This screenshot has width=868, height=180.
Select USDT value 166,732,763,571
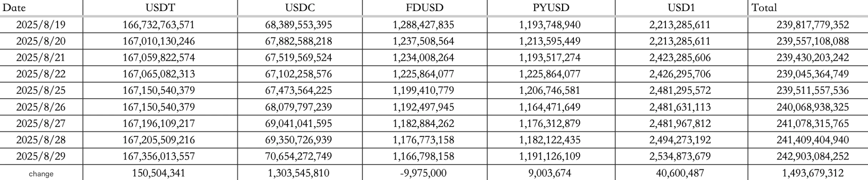[x=158, y=25]
